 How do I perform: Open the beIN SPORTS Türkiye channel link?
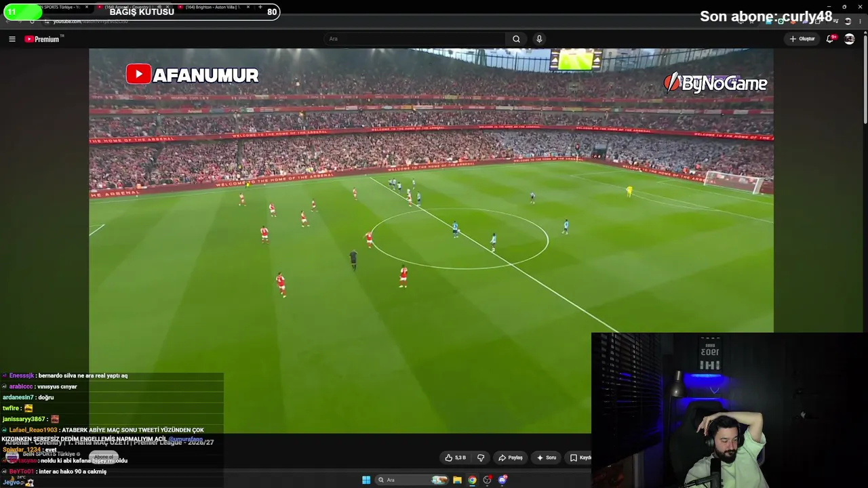pyautogui.click(x=50, y=454)
